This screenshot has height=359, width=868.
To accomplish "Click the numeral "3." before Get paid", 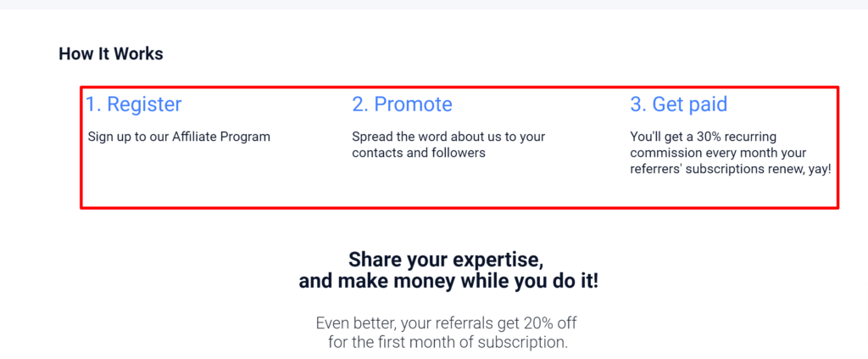I will 638,104.
